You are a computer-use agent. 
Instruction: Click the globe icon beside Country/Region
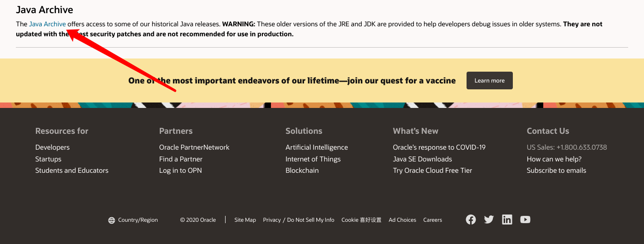[112, 220]
